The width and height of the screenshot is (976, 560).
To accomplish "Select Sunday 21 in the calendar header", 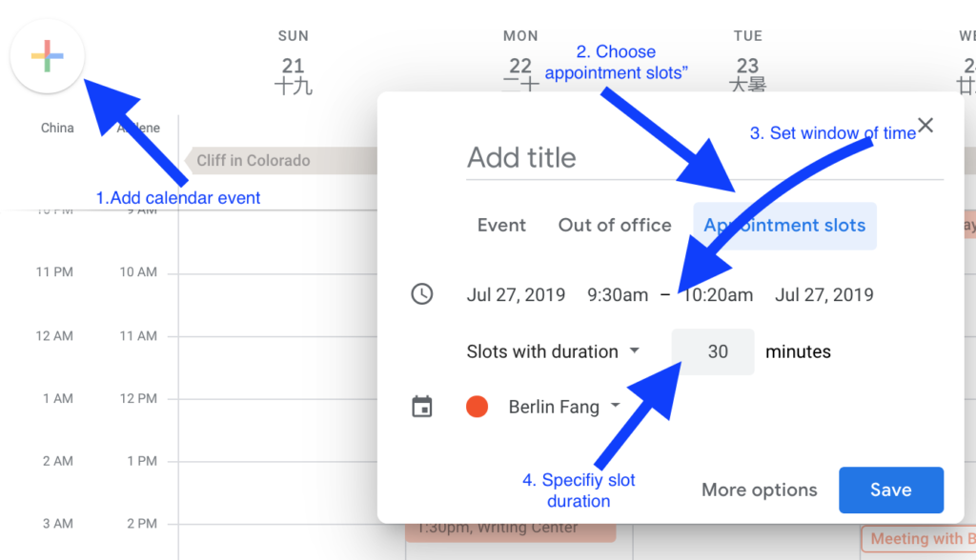I will pyautogui.click(x=294, y=66).
